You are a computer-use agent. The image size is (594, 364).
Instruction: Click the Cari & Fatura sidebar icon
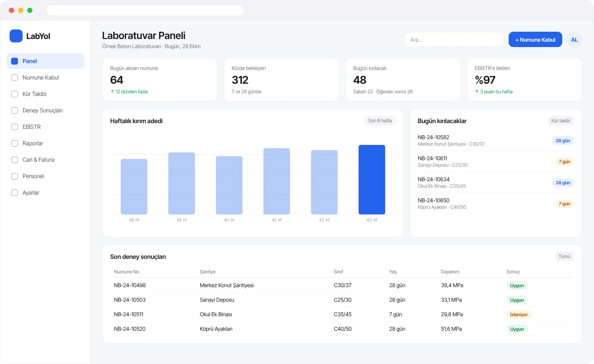point(15,160)
